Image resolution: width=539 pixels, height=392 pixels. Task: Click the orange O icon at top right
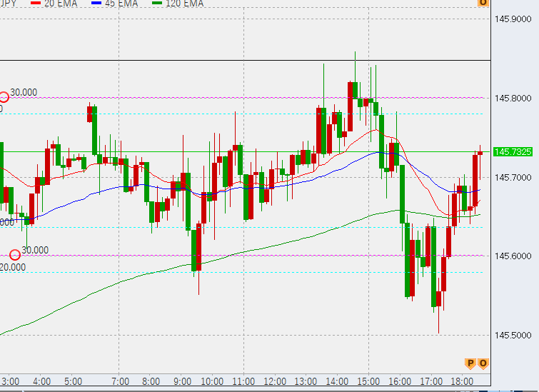coord(483,3)
